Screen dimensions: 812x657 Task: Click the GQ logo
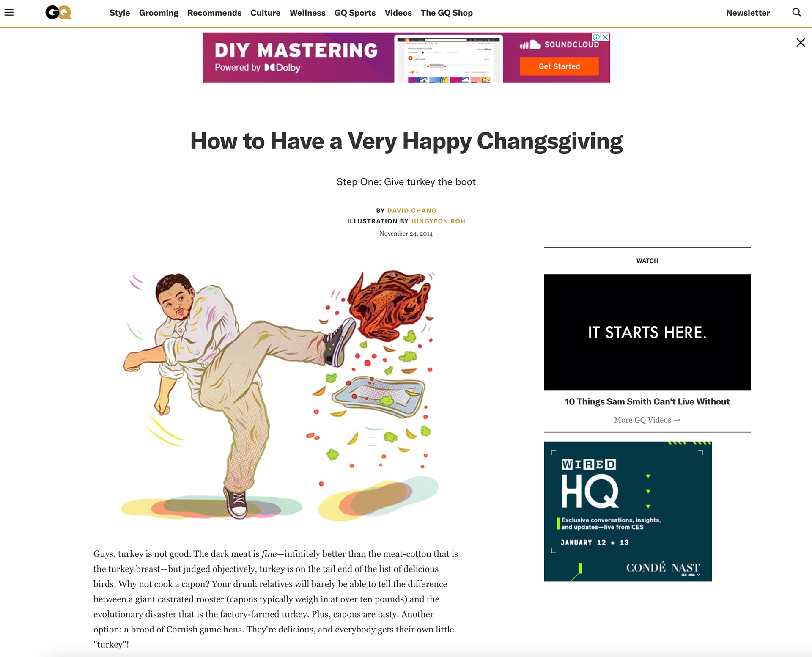[x=58, y=13]
